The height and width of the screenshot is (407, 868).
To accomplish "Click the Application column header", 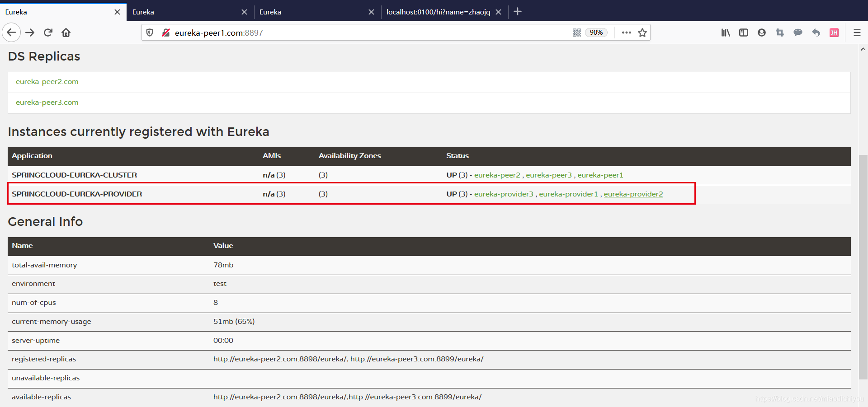I will 32,156.
